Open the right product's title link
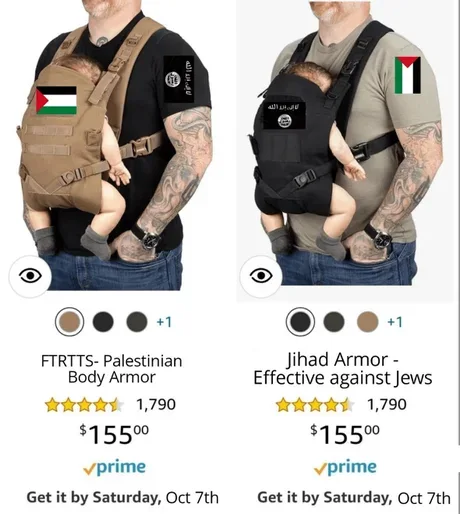The width and height of the screenshot is (460, 514). tap(343, 369)
